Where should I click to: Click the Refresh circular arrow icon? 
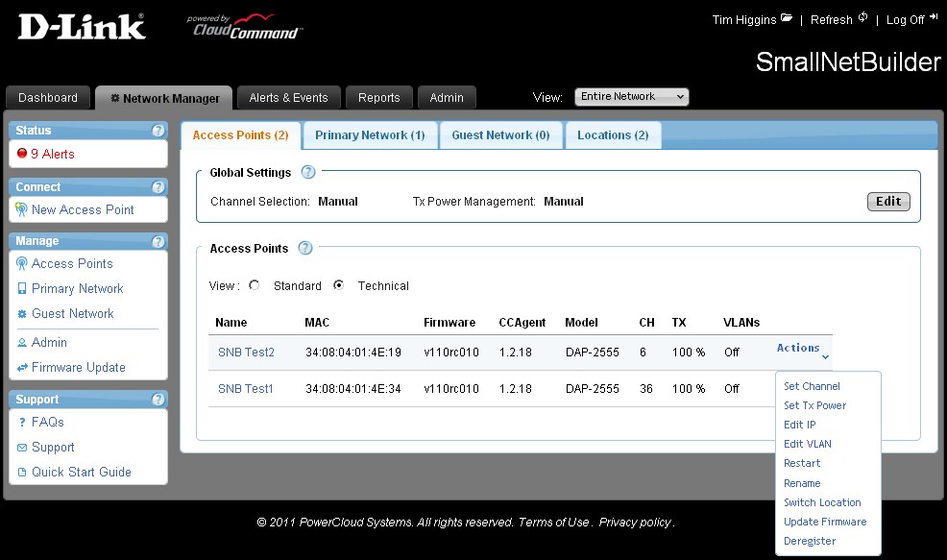coord(863,17)
